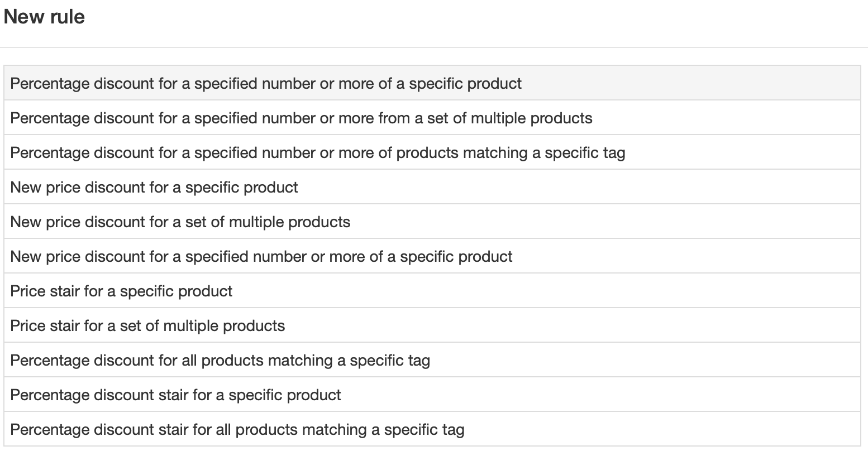Start a single-product new price discount rule
This screenshot has width=868, height=470.
pos(154,188)
